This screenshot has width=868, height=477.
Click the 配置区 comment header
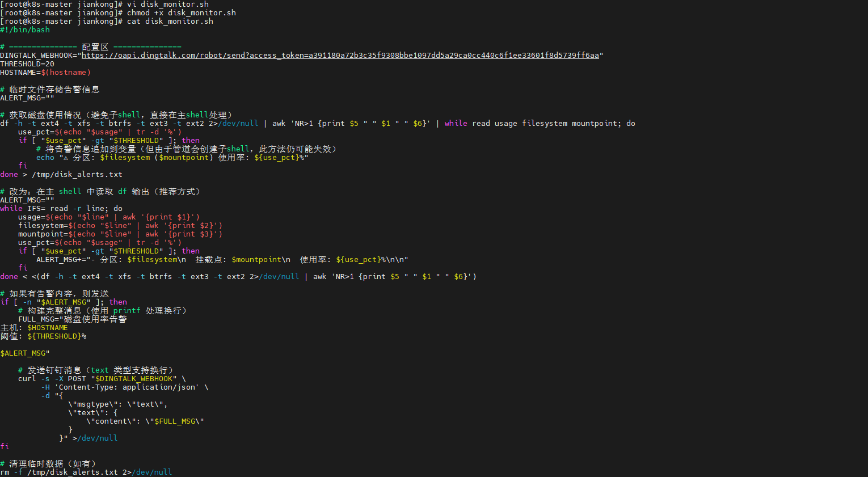(x=95, y=47)
